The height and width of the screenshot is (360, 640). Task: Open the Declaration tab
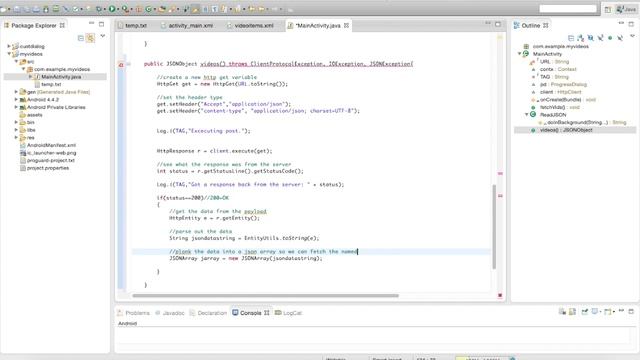click(x=208, y=313)
